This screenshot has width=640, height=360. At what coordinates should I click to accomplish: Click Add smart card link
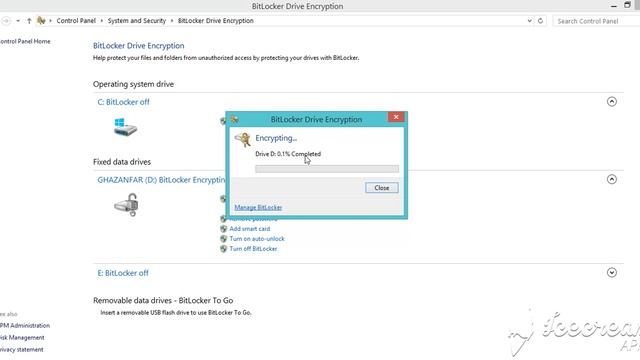pyautogui.click(x=249, y=229)
